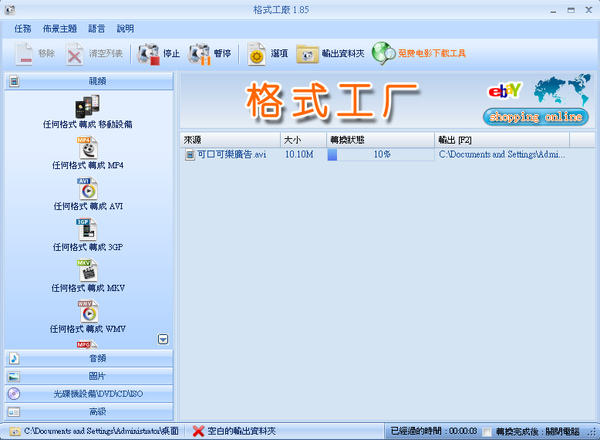Click the Video section film icon
Screen dimensions: 600x440
coord(15,81)
